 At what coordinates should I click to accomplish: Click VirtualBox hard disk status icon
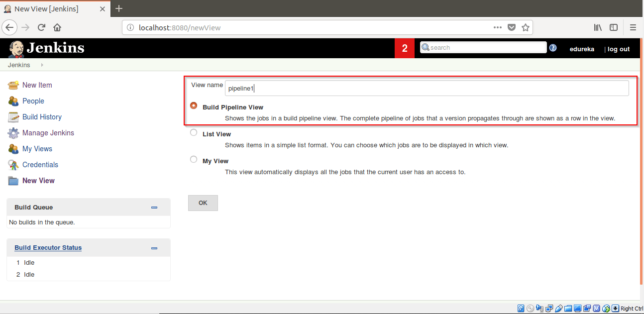point(521,309)
